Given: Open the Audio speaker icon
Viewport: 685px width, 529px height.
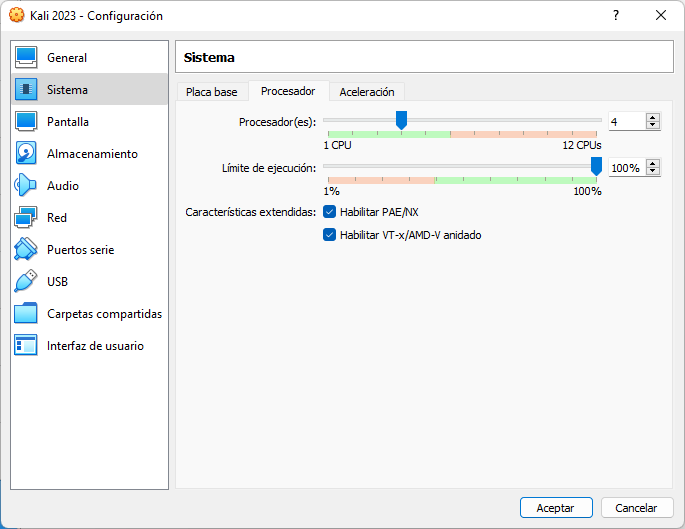Looking at the screenshot, I should 26,185.
